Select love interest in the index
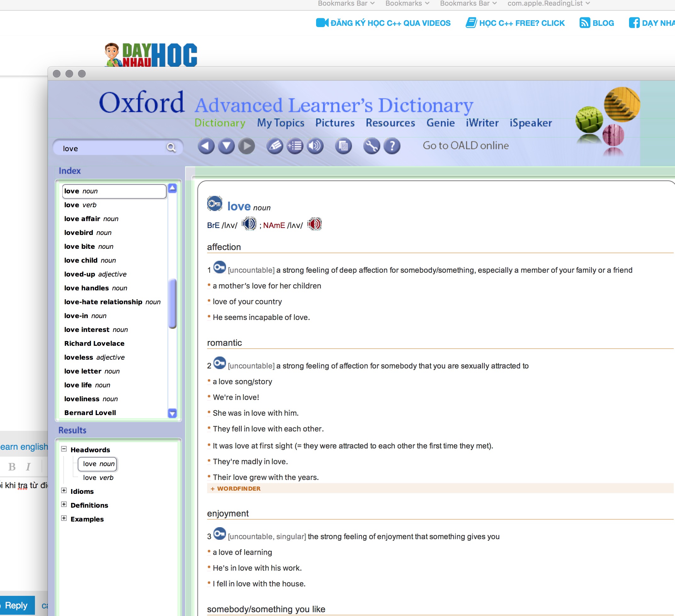The width and height of the screenshot is (675, 616). tap(96, 330)
